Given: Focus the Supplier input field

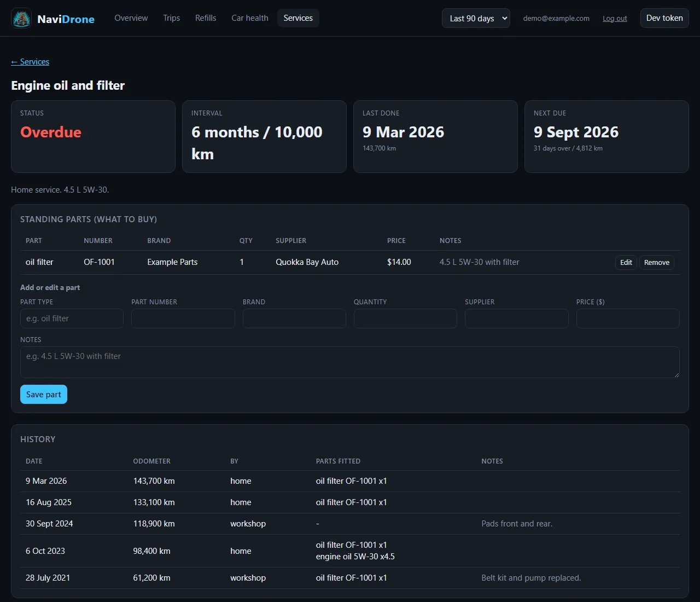Looking at the screenshot, I should tap(517, 319).
